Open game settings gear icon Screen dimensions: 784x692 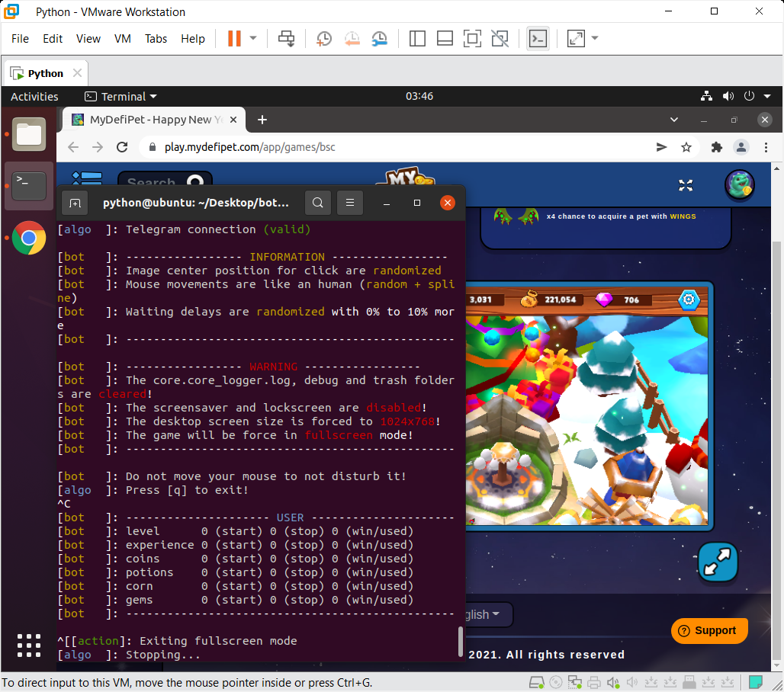pos(689,300)
